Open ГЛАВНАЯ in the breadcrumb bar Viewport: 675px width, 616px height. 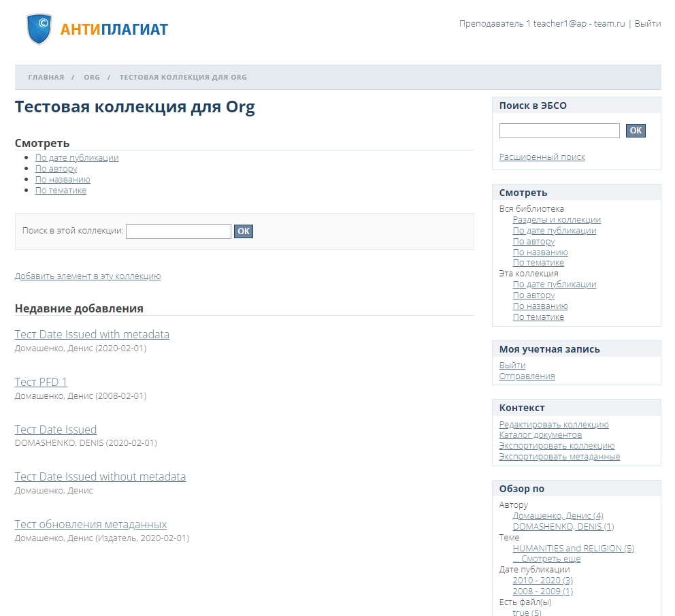pos(46,78)
